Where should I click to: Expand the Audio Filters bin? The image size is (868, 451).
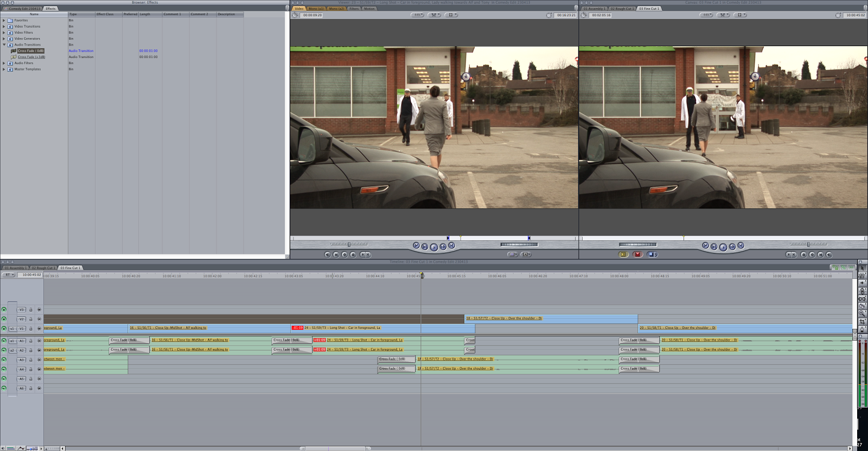pos(4,63)
